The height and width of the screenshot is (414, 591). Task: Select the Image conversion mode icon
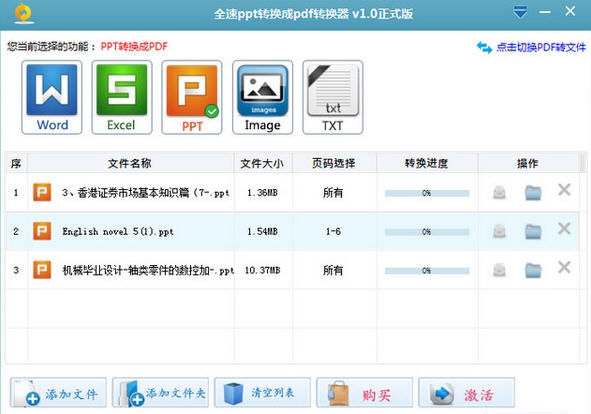click(x=262, y=97)
